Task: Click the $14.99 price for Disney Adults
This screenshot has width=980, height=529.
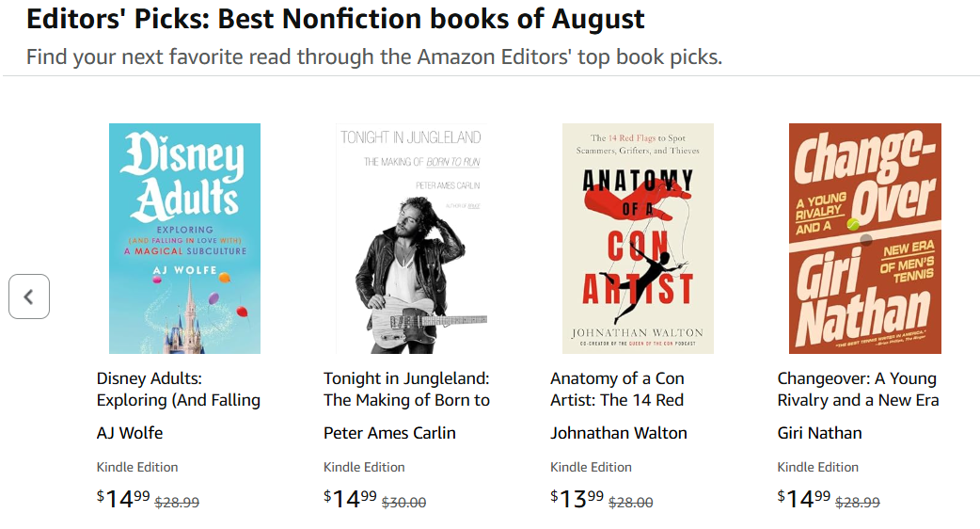Action: point(124,499)
